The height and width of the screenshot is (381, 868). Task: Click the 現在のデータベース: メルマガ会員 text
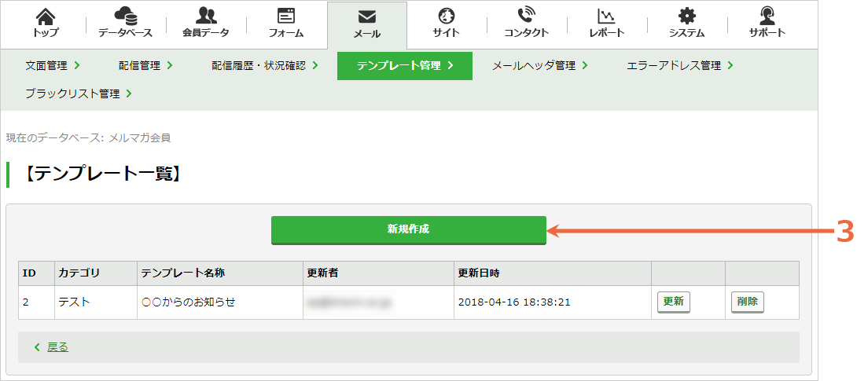coord(88,137)
